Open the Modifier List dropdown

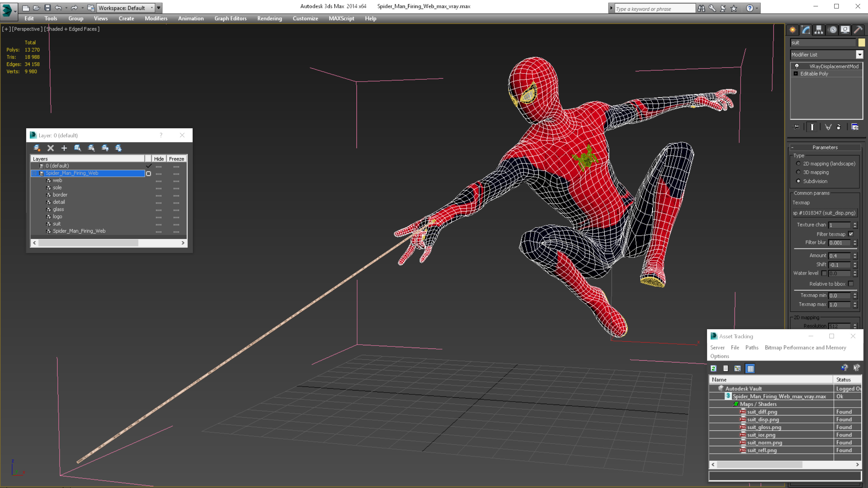click(x=859, y=55)
